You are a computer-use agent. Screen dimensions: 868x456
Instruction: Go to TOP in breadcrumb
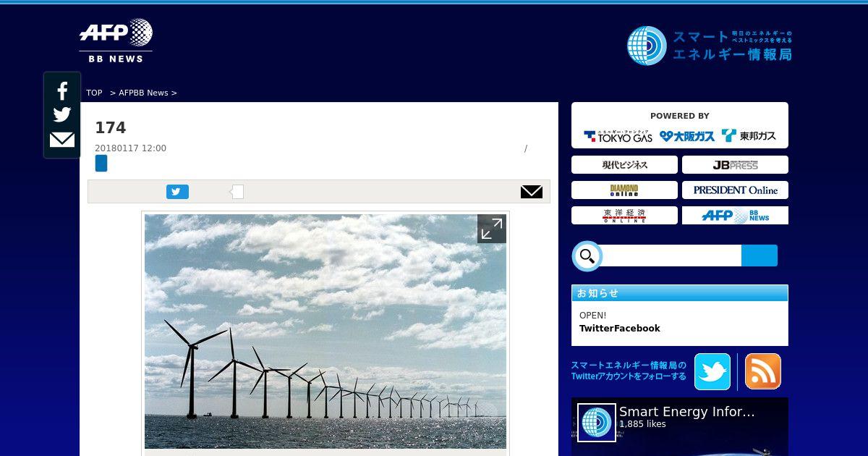[x=94, y=93]
